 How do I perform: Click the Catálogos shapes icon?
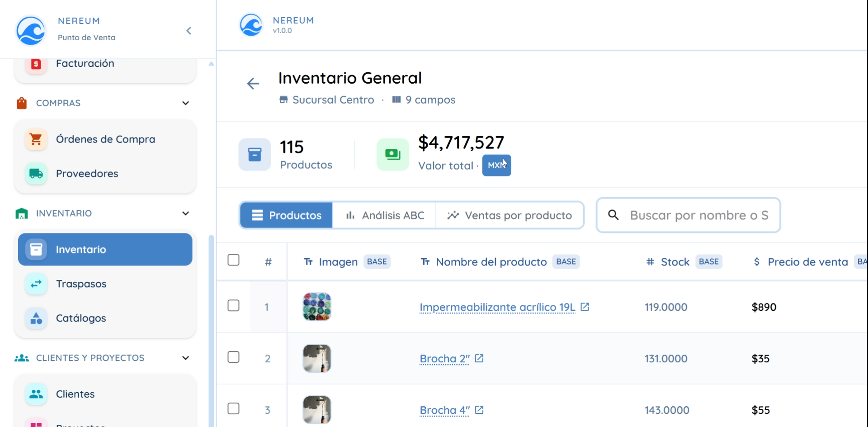[36, 318]
